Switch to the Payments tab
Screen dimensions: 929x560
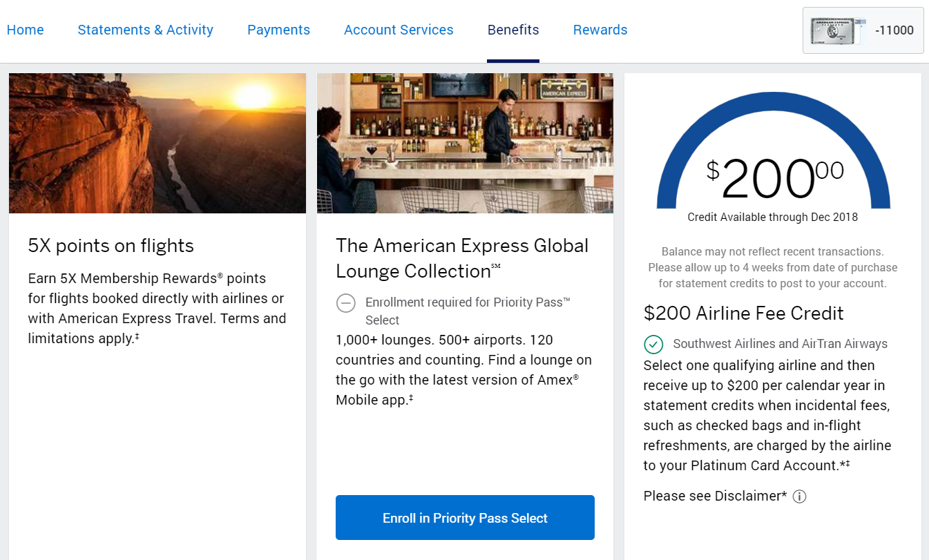click(278, 30)
